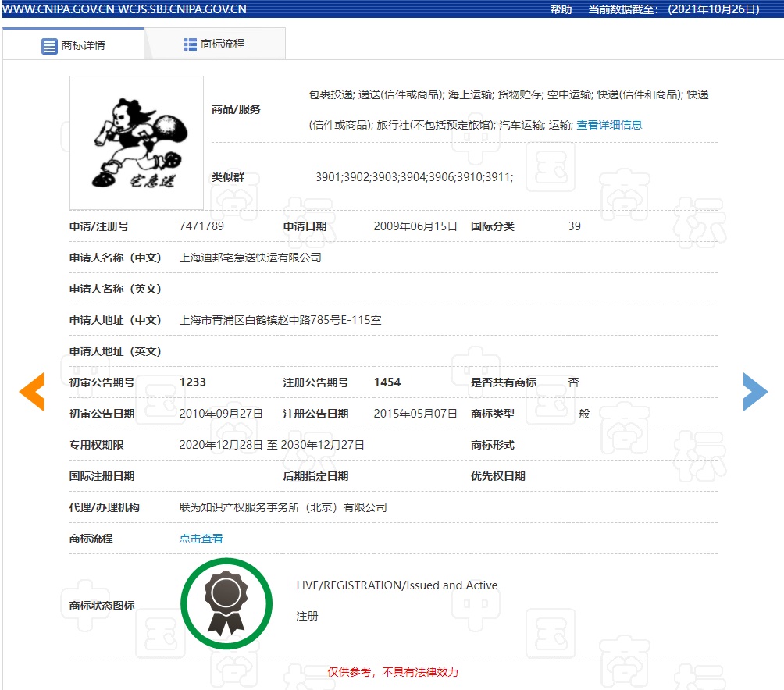This screenshot has width=784, height=690.
Task: Click the blue right arrow to next record
Action: (x=755, y=392)
